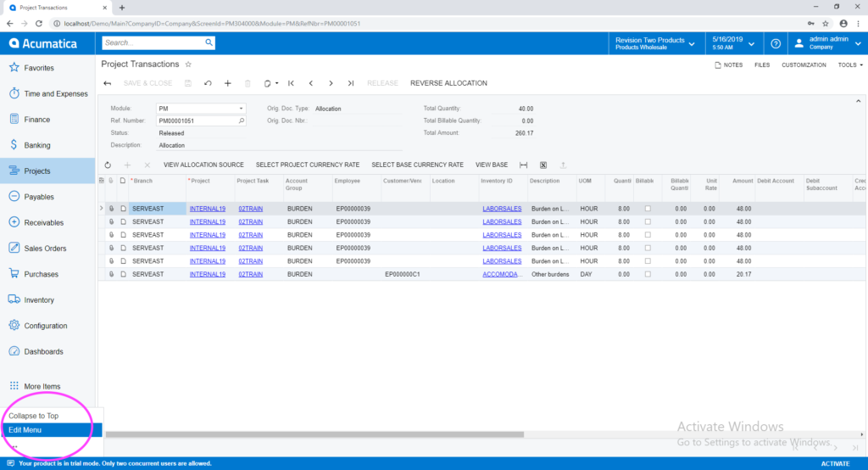Go to previous record
The width and height of the screenshot is (868, 470).
click(311, 83)
